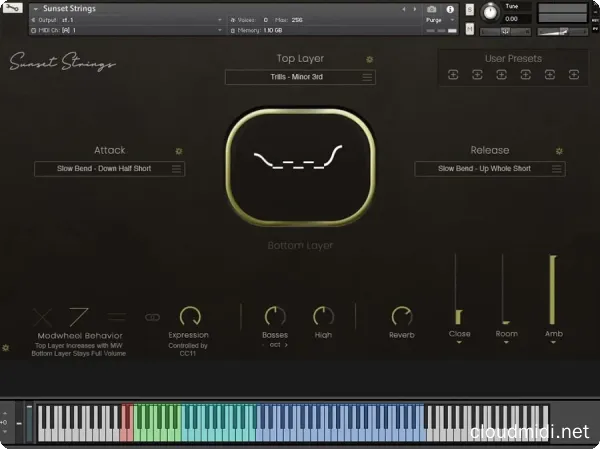This screenshot has height=449, width=600.
Task: Toggle the M mute button
Action: coord(470,29)
